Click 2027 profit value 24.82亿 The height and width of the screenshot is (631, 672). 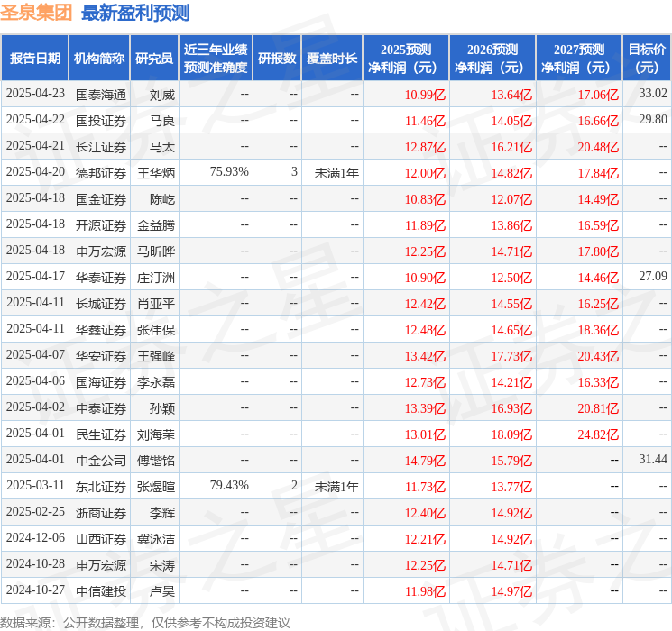pyautogui.click(x=598, y=434)
